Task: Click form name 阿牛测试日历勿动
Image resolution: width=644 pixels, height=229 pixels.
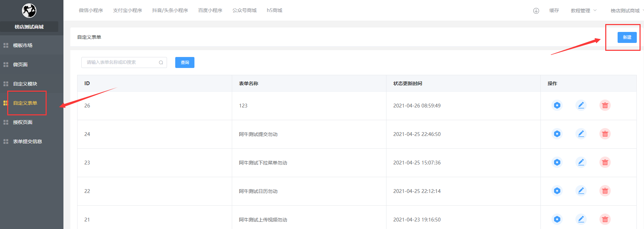Action: [x=258, y=191]
